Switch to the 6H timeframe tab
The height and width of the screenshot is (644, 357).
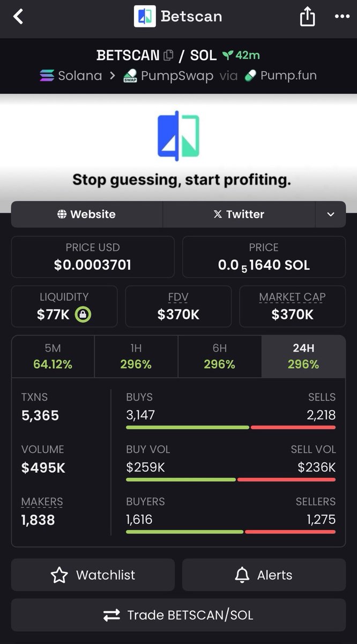click(x=220, y=356)
